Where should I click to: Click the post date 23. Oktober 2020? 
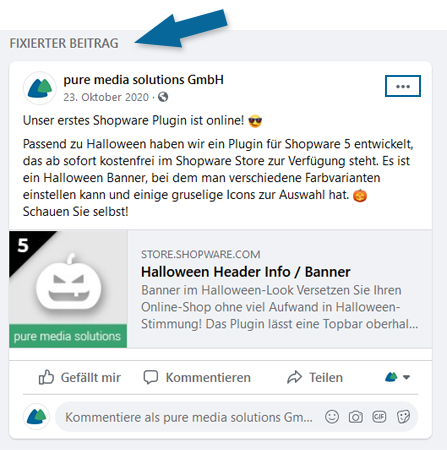106,97
